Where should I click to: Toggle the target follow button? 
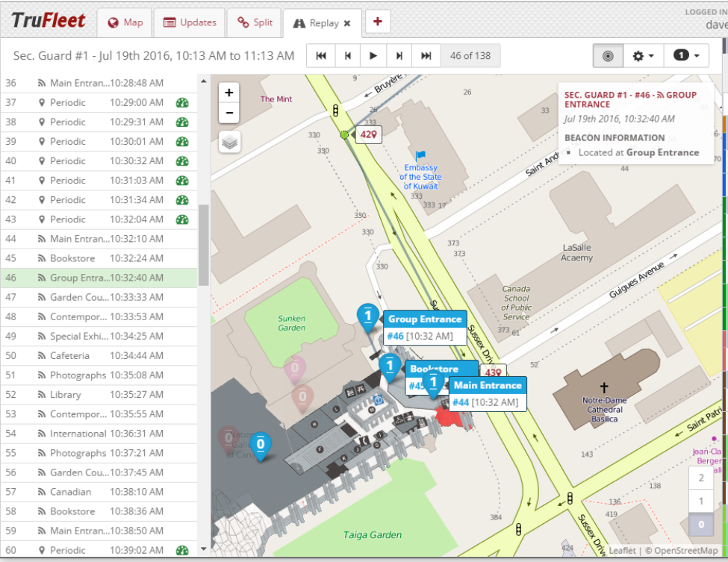pyautogui.click(x=608, y=56)
